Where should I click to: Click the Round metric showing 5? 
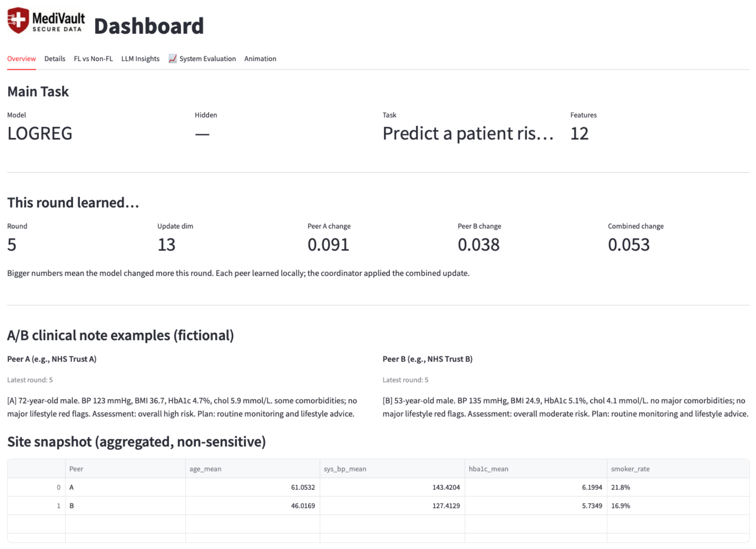coord(12,244)
